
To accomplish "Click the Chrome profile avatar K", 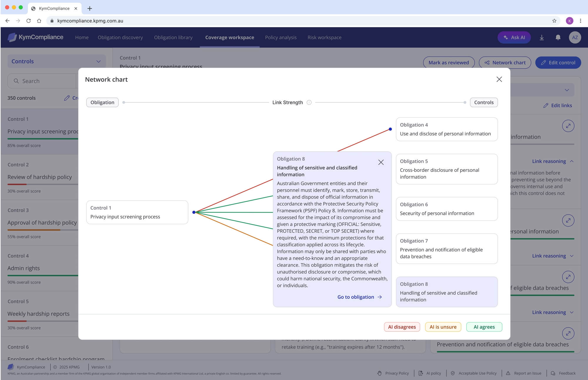I will pyautogui.click(x=569, y=21).
